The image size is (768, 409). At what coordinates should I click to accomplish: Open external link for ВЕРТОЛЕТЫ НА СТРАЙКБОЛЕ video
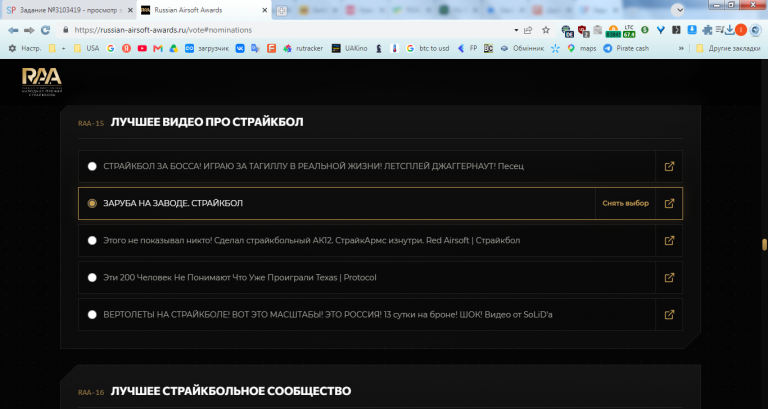669,315
